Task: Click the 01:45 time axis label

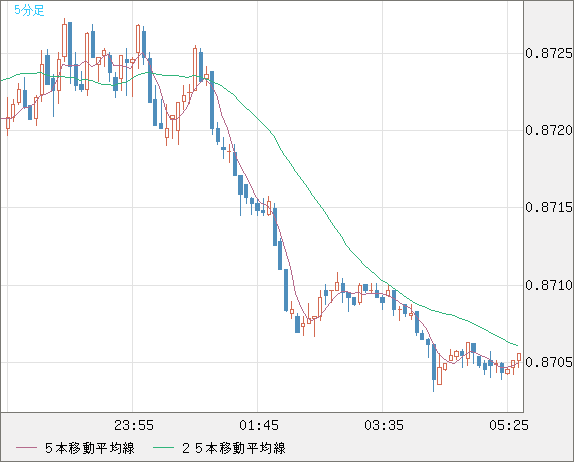Action: pyautogui.click(x=259, y=425)
